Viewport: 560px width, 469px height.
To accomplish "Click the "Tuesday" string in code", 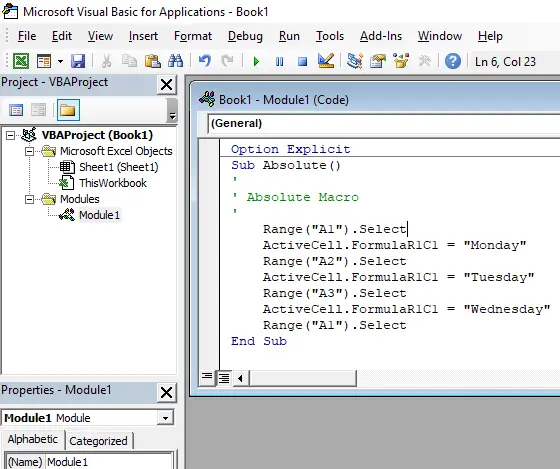I will [499, 277].
